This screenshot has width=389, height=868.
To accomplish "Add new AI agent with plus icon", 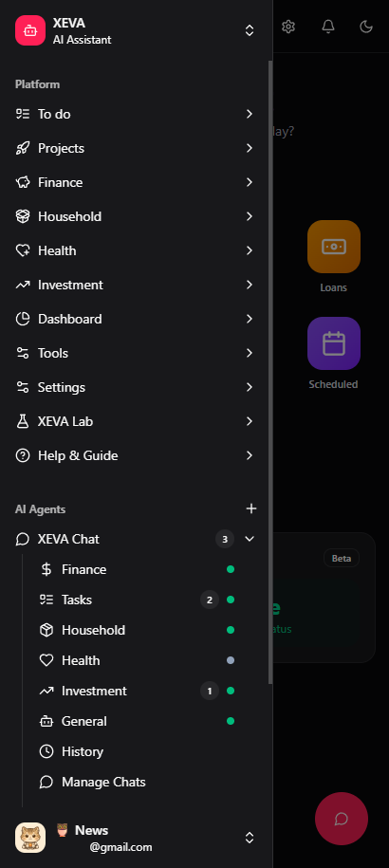I will tap(251, 508).
